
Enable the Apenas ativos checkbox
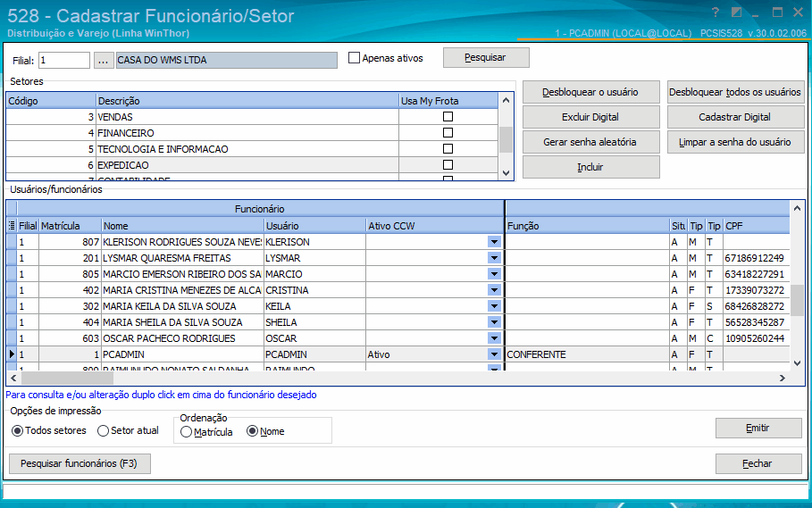355,58
